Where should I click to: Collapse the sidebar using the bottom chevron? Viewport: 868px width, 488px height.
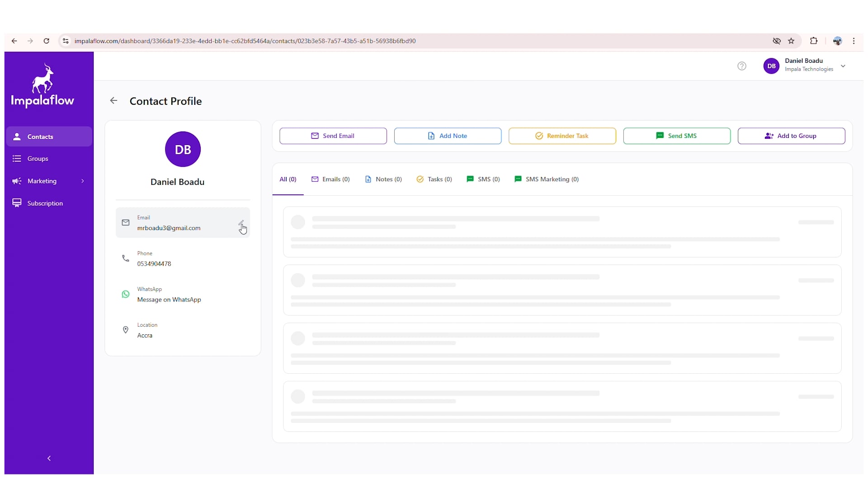(x=49, y=458)
